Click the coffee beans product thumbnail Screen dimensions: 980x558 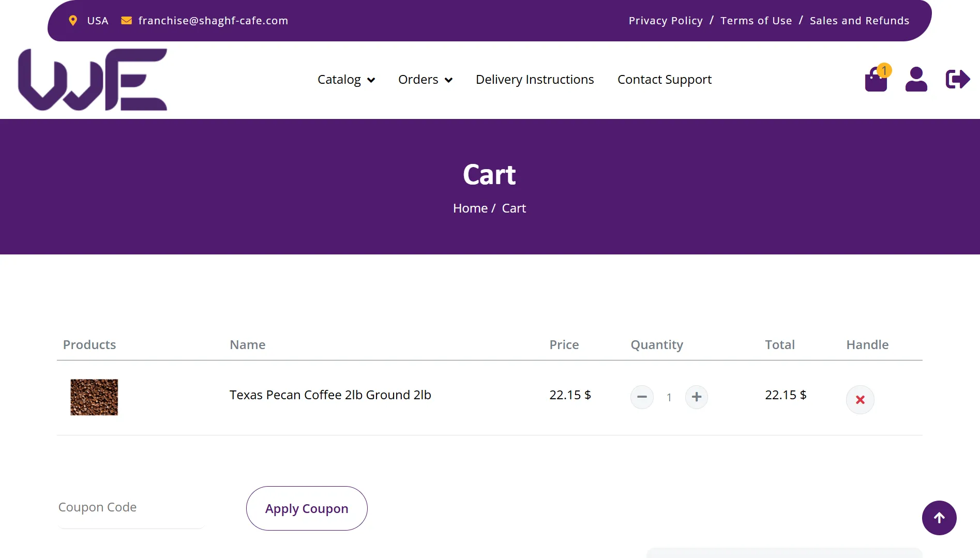click(94, 397)
